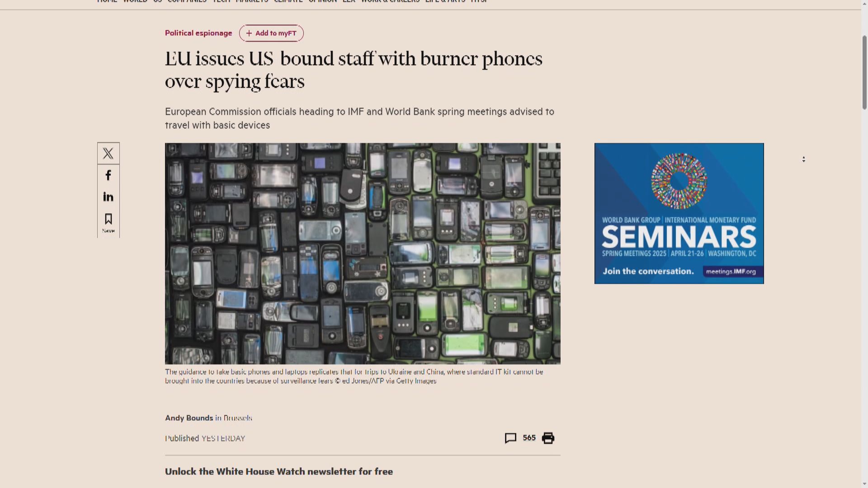Share article on X
Viewport: 868px width, 488px height.
click(108, 154)
